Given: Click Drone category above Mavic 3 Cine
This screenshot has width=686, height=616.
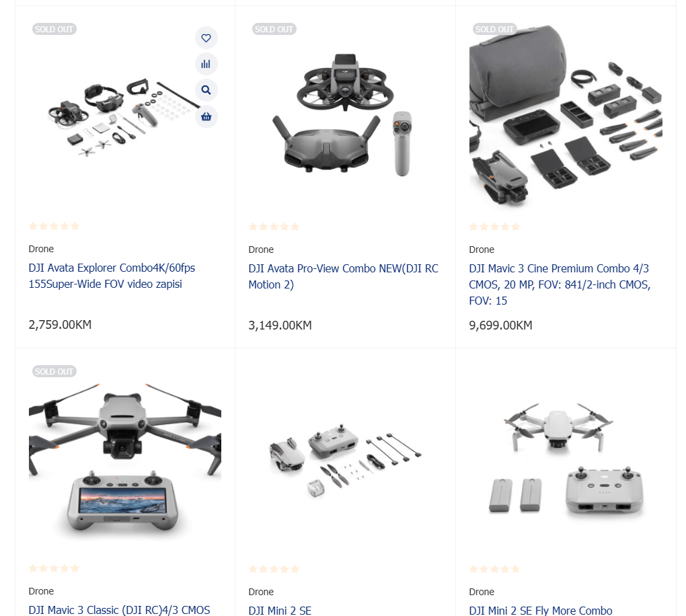Looking at the screenshot, I should coord(482,249).
